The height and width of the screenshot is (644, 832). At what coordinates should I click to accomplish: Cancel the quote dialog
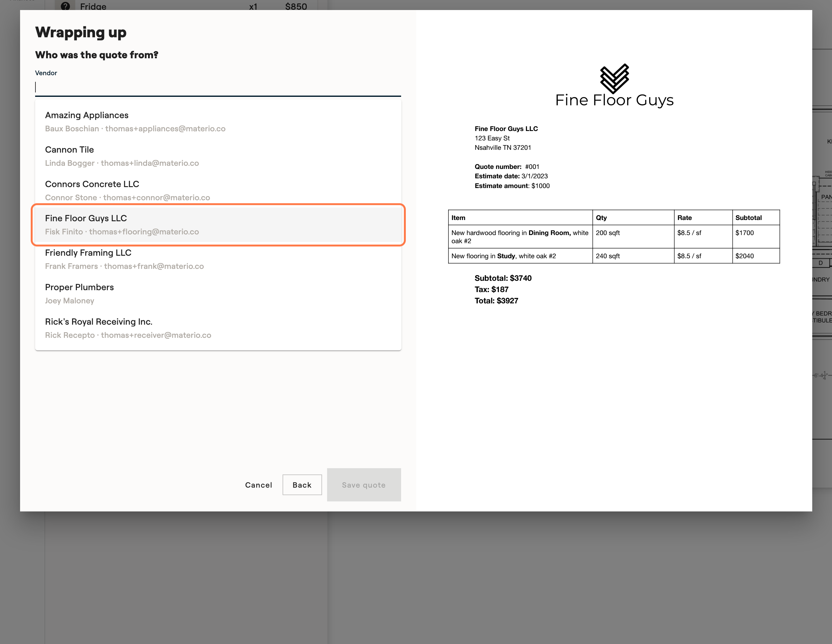[x=259, y=485]
